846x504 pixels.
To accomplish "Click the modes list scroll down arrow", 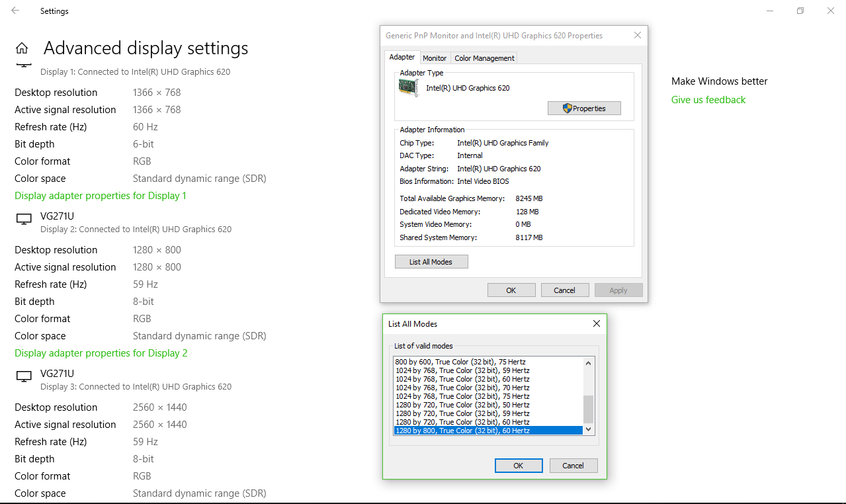I will click(x=589, y=430).
